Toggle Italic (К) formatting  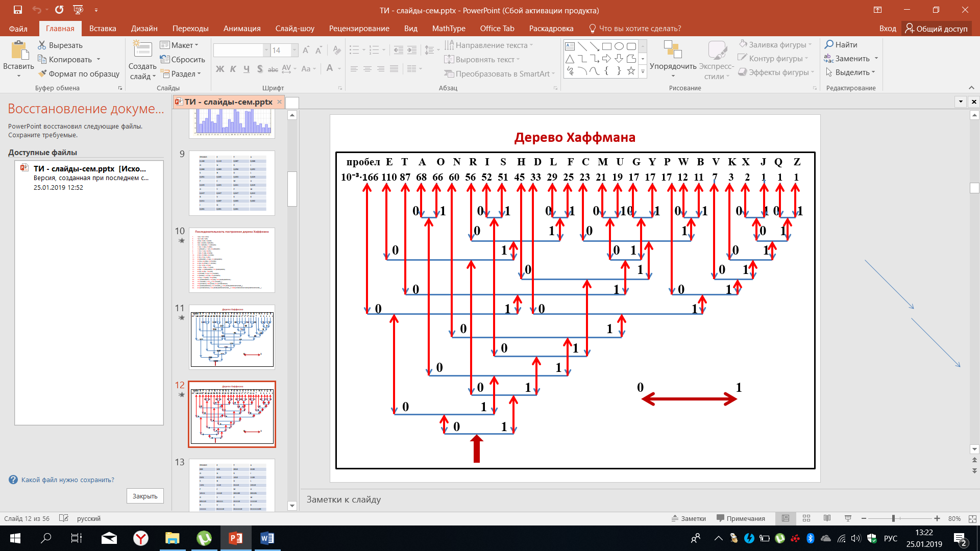click(x=233, y=69)
